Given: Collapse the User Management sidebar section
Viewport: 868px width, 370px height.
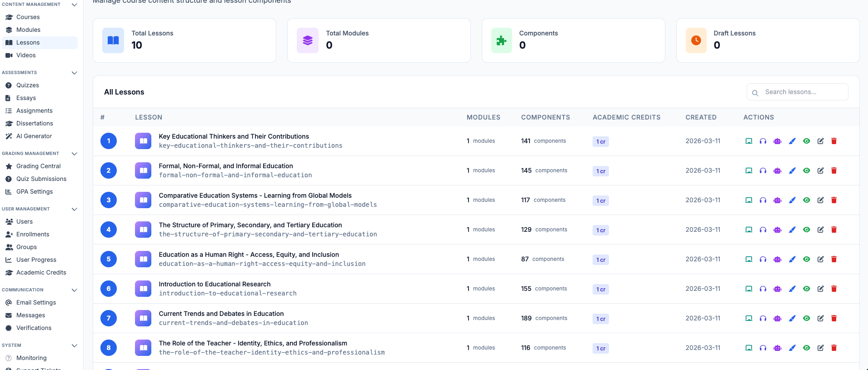Looking at the screenshot, I should click(x=75, y=209).
